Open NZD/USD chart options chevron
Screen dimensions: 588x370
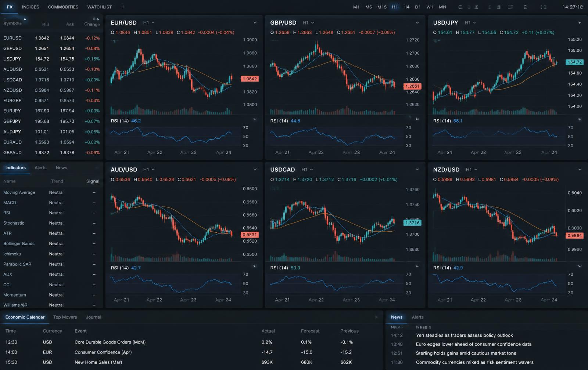point(580,170)
